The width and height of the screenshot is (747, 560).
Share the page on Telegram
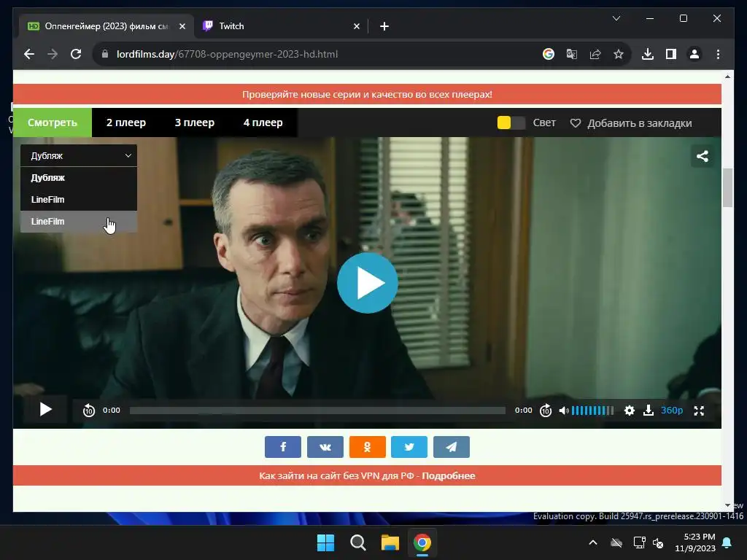pos(452,447)
